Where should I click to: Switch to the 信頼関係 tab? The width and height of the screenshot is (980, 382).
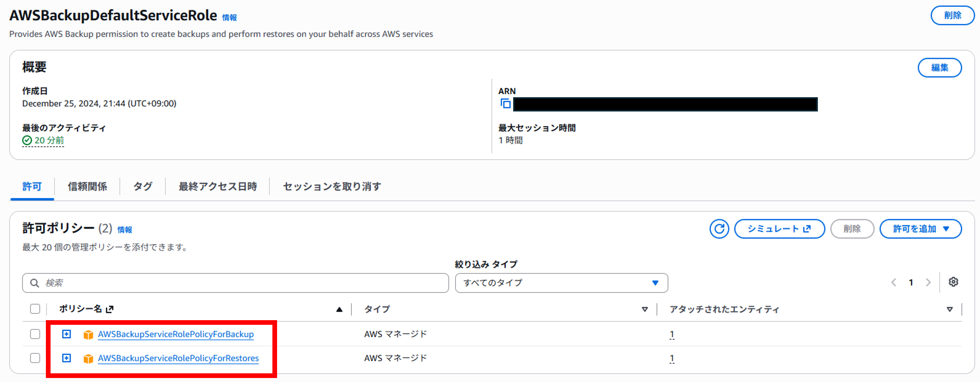pyautogui.click(x=87, y=187)
